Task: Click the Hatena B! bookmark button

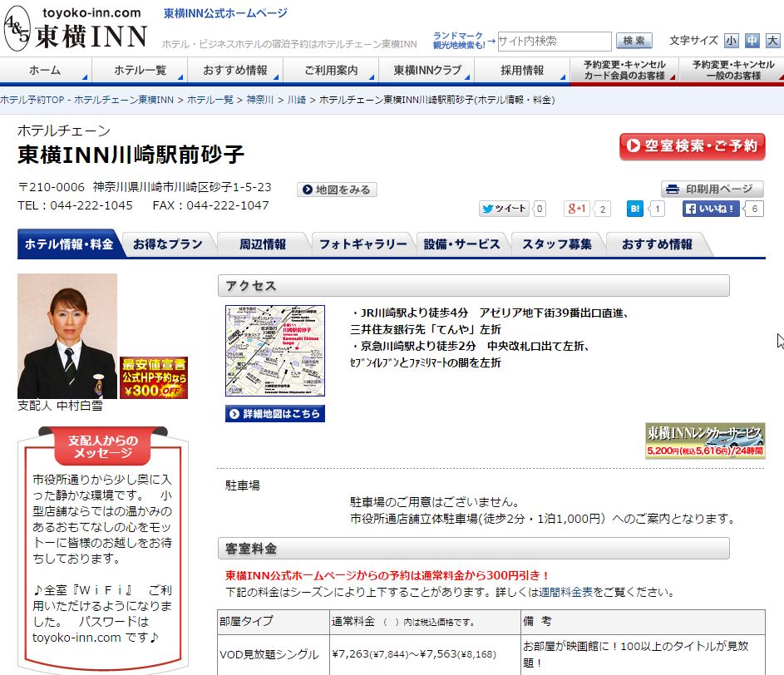Action: click(634, 209)
